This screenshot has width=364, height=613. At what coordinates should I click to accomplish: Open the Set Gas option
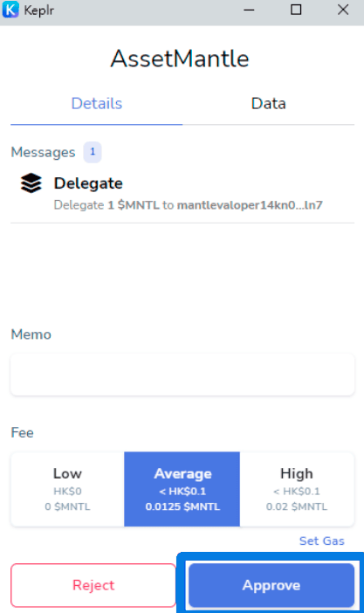click(x=322, y=541)
